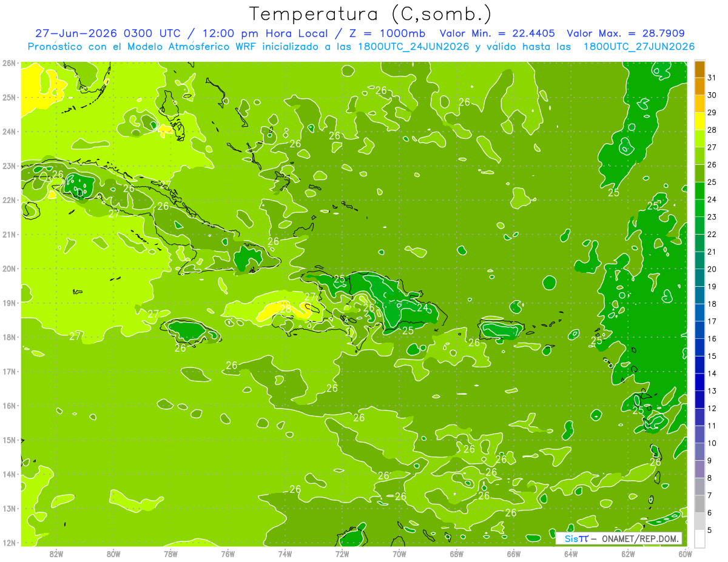The width and height of the screenshot is (728, 562).
Task: Pick the colorbar swatch between 24 and 25
Action: click(x=699, y=191)
